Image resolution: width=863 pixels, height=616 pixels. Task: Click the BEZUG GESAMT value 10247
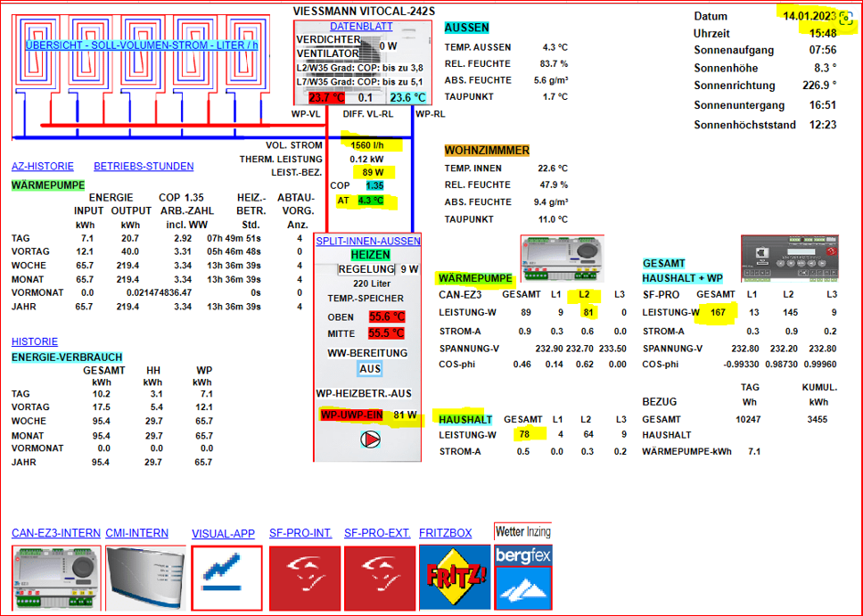[x=748, y=420]
